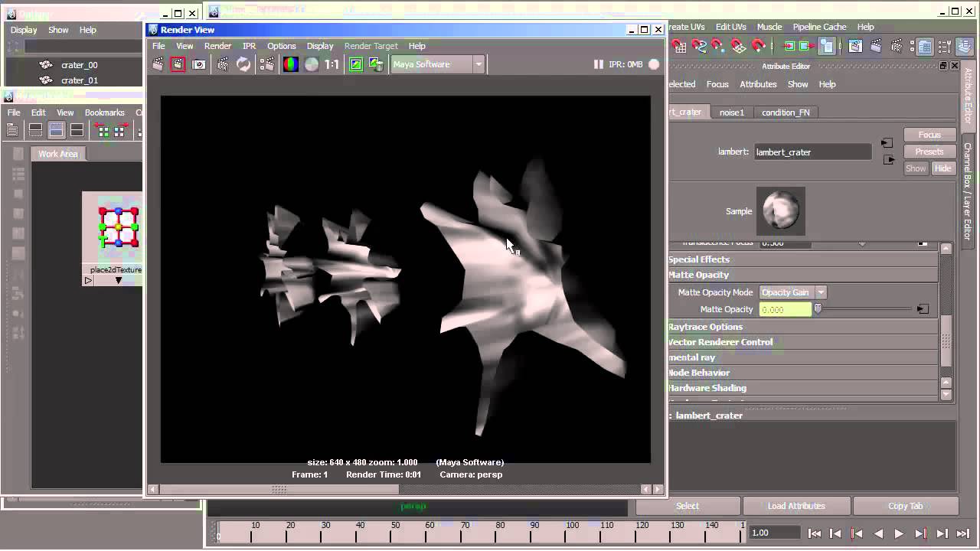Adjust the Matte Opacity slider handle

(x=818, y=309)
